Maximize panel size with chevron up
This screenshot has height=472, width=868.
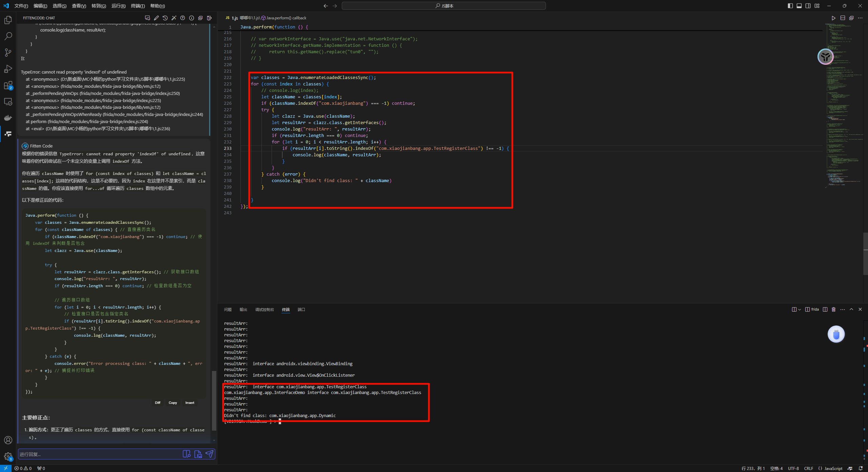click(x=851, y=309)
